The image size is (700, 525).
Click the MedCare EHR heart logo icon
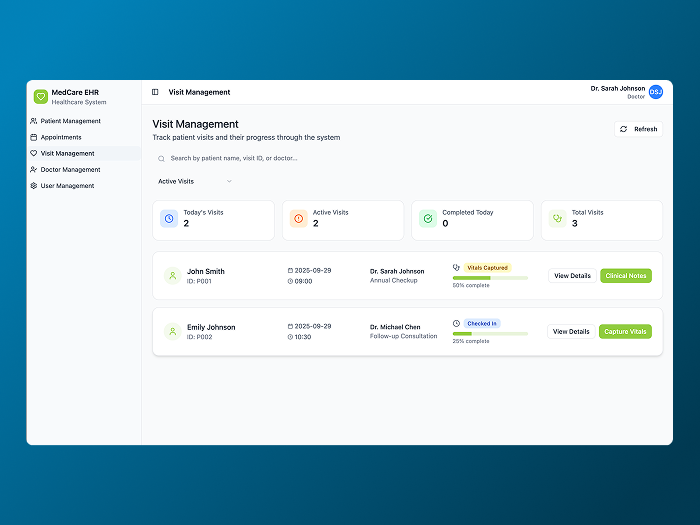point(41,96)
